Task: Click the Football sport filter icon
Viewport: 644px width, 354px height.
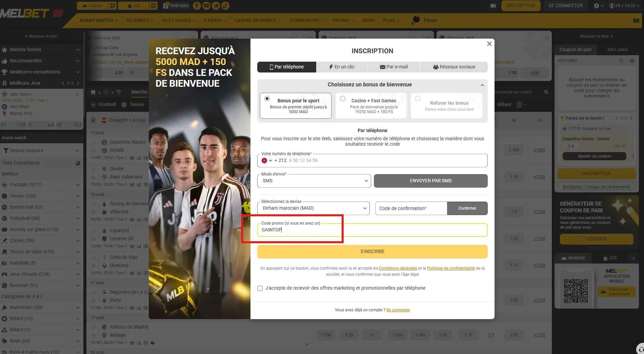Action: coord(94,104)
